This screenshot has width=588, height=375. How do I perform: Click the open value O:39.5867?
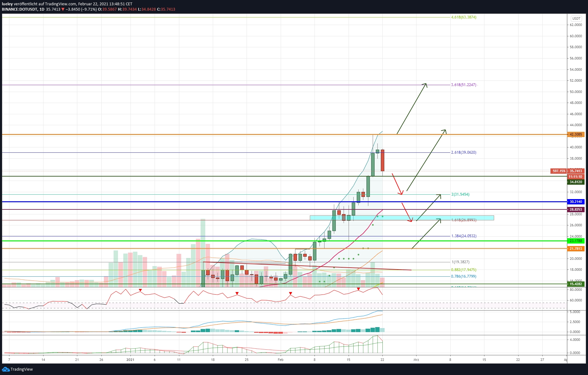click(x=107, y=9)
